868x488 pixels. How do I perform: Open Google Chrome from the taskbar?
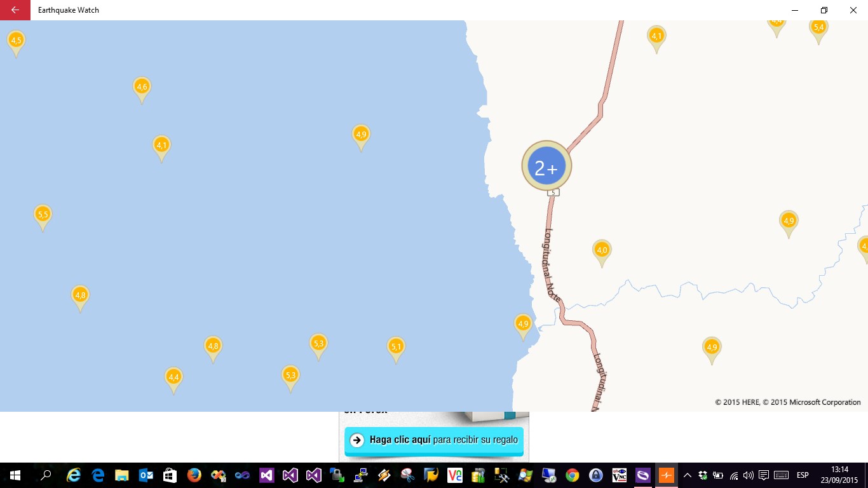573,475
